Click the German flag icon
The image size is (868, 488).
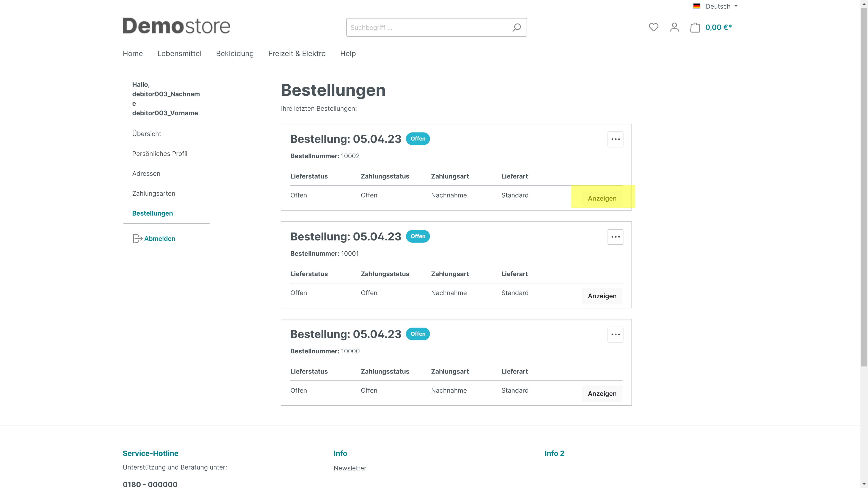697,6
